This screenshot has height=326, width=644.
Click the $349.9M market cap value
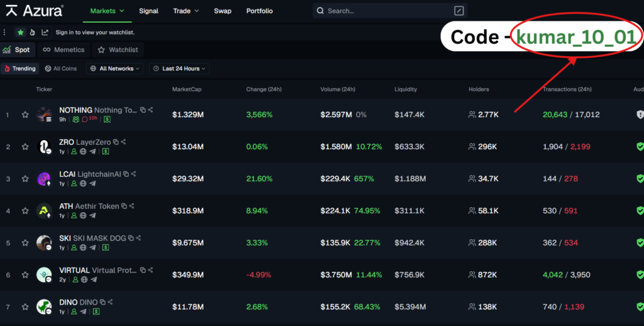188,274
